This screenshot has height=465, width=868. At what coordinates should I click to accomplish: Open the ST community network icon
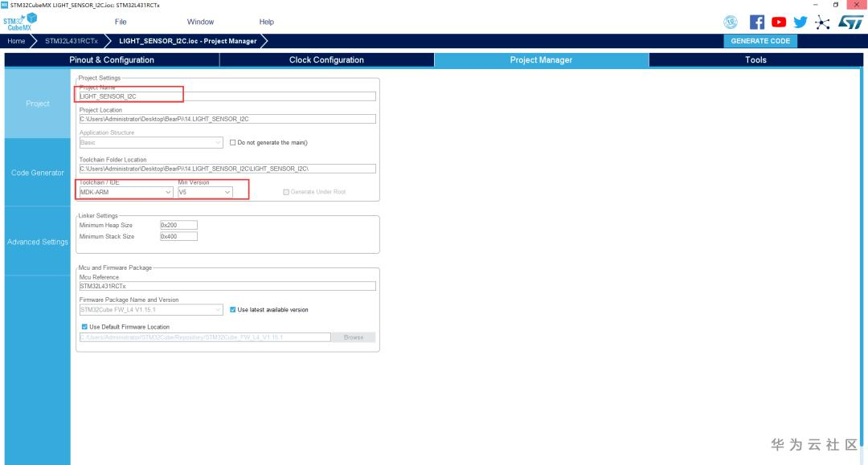[x=823, y=22]
